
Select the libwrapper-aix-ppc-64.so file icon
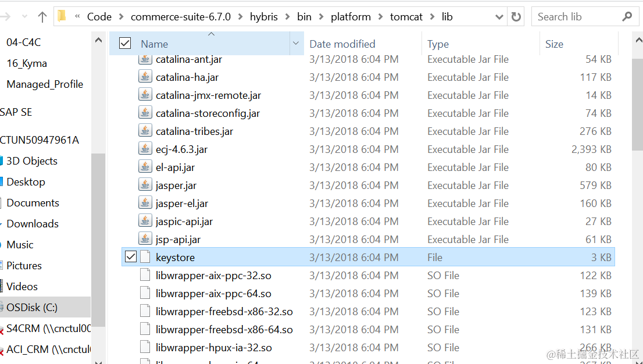[145, 293]
